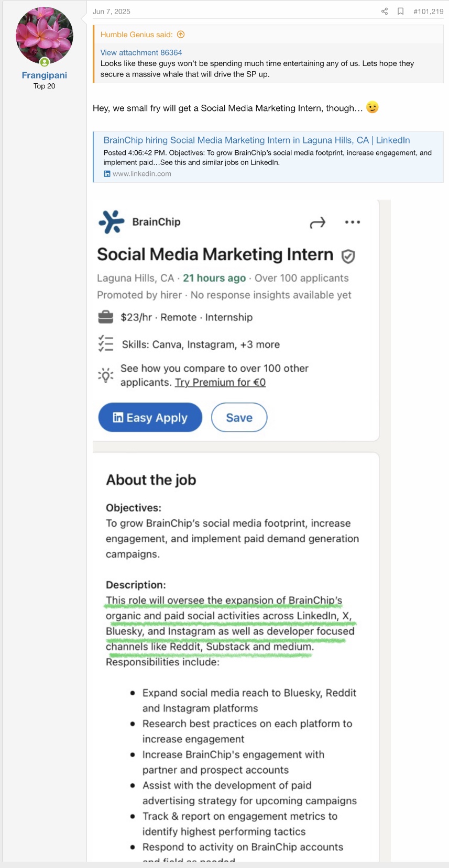Click the briefcase icon beside $23/hr
449x868 pixels.
coord(106,317)
